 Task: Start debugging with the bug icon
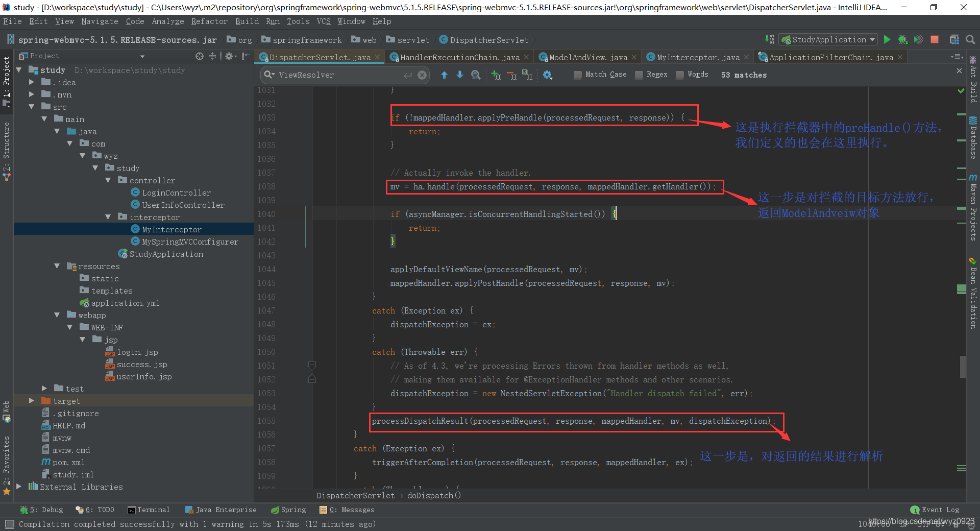click(x=903, y=40)
